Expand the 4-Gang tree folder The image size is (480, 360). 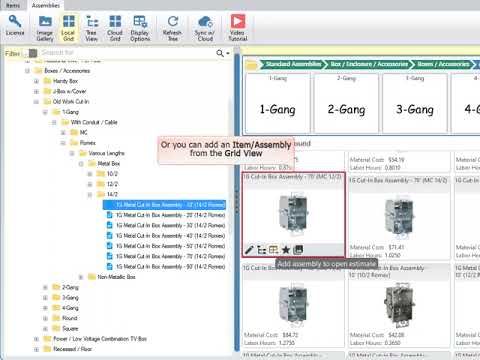(x=45, y=308)
